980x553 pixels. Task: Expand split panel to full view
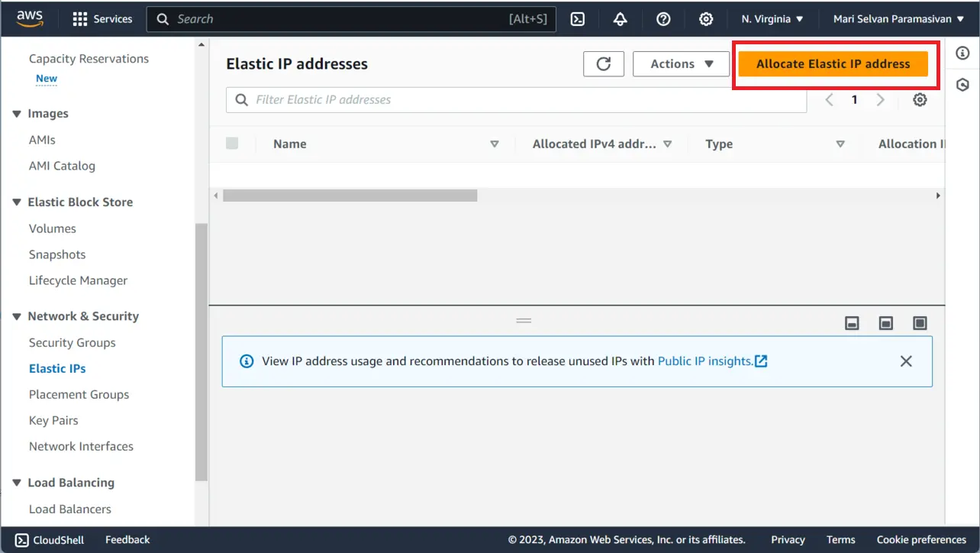pos(920,323)
